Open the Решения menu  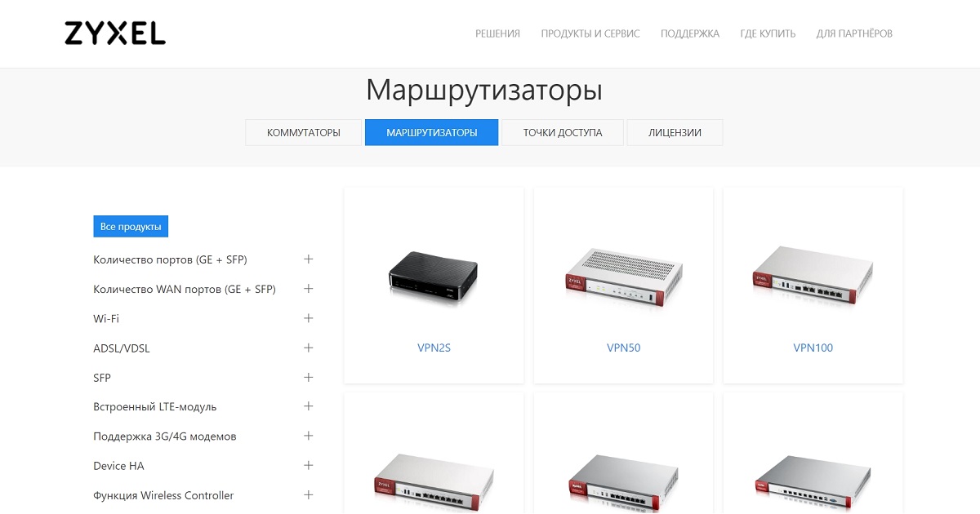[x=497, y=33]
